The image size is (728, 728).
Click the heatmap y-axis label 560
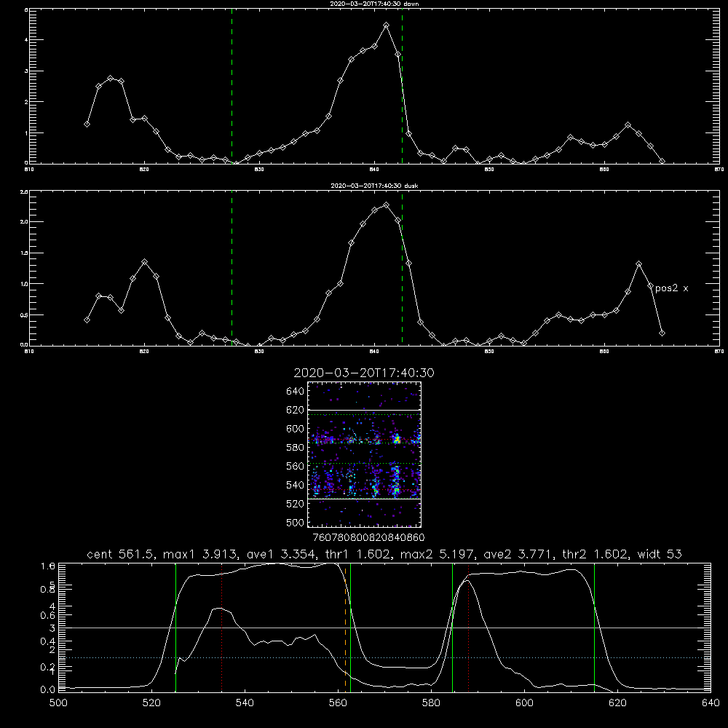tap(296, 466)
